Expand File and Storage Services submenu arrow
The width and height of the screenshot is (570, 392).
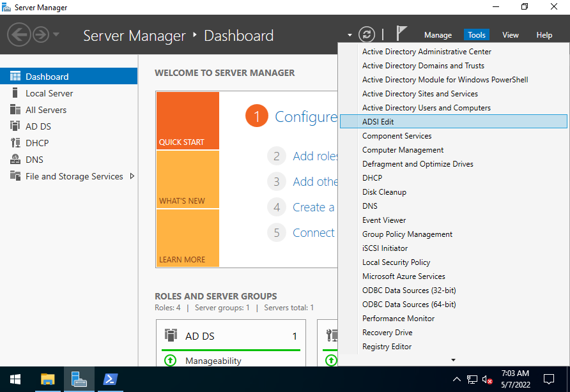click(x=132, y=176)
